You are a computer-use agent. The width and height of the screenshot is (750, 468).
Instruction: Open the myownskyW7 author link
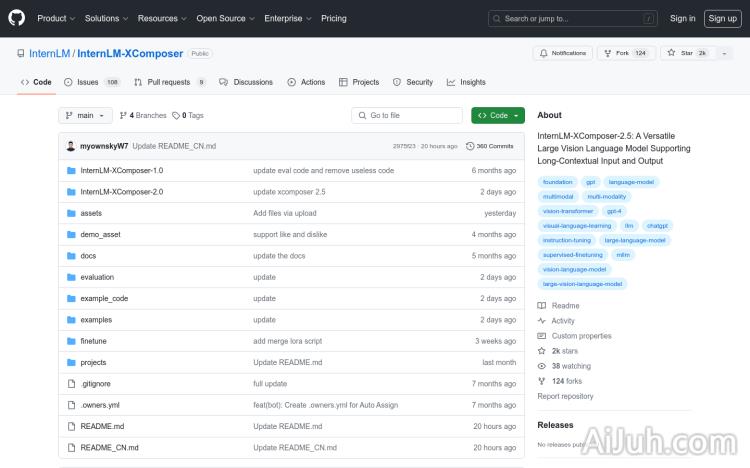tap(104, 146)
